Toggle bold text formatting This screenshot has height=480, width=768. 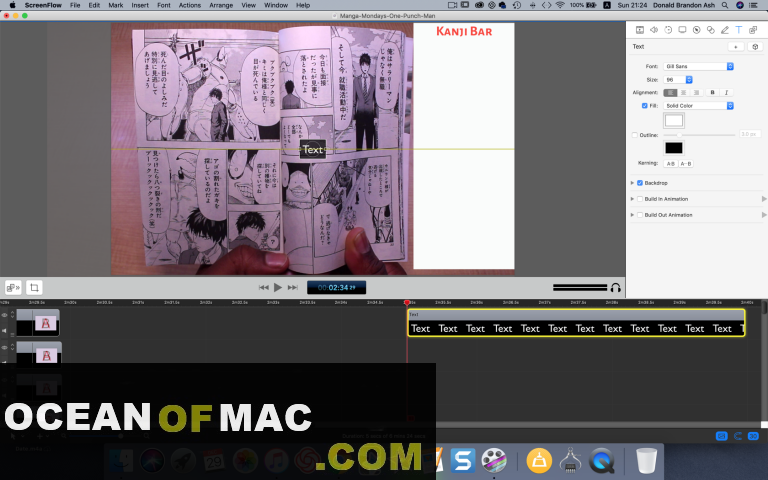coord(713,93)
